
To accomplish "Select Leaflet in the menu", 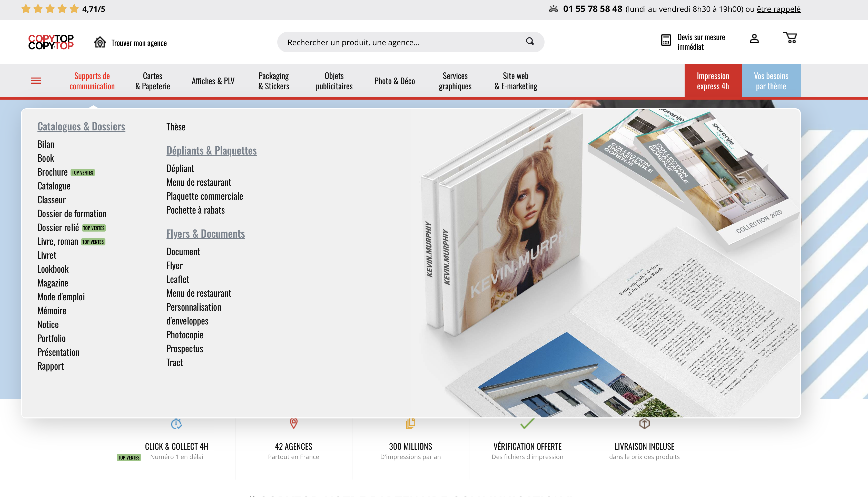I will [x=178, y=280].
